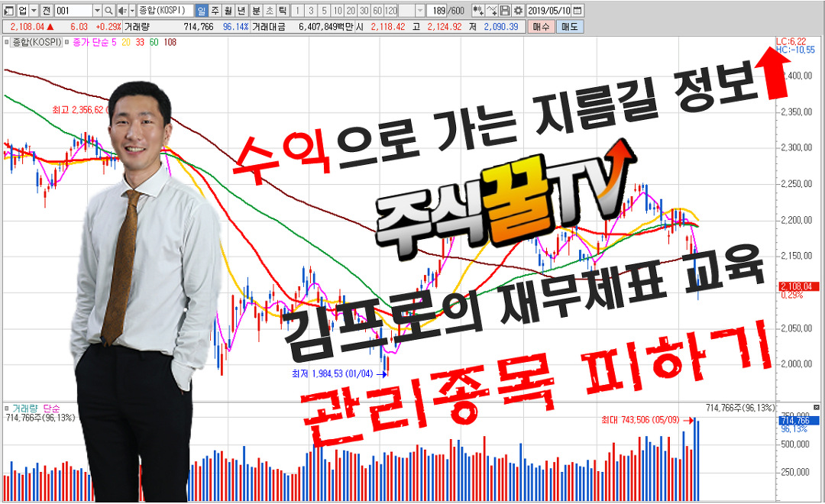This screenshot has height=504, width=825.
Task: Choose the 60 interval button
Action: tap(377, 11)
